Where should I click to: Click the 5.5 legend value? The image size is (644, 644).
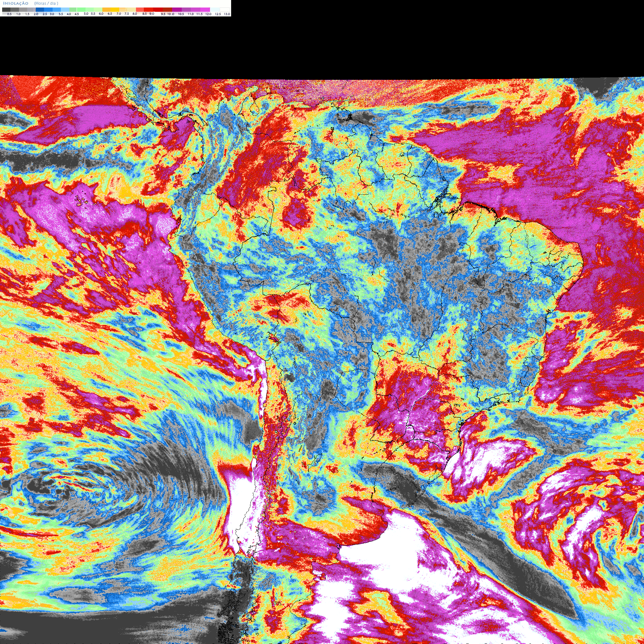click(93, 14)
